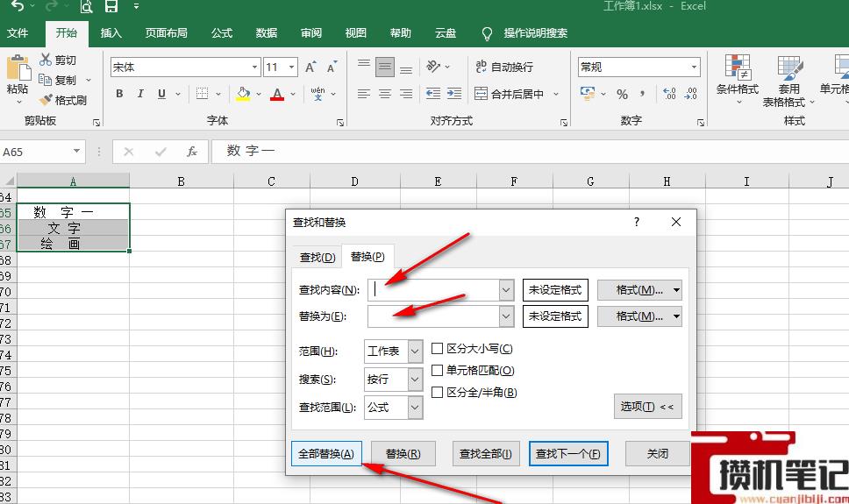849x504 pixels.
Task: Cut selection with the scissors icon
Action: 46,60
